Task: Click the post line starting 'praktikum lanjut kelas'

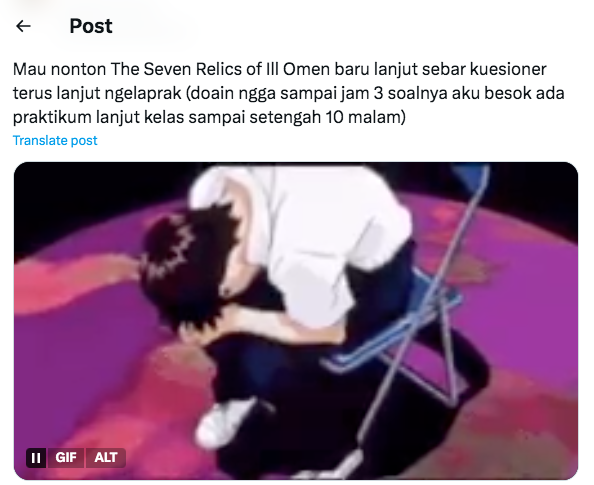Action: click(209, 117)
